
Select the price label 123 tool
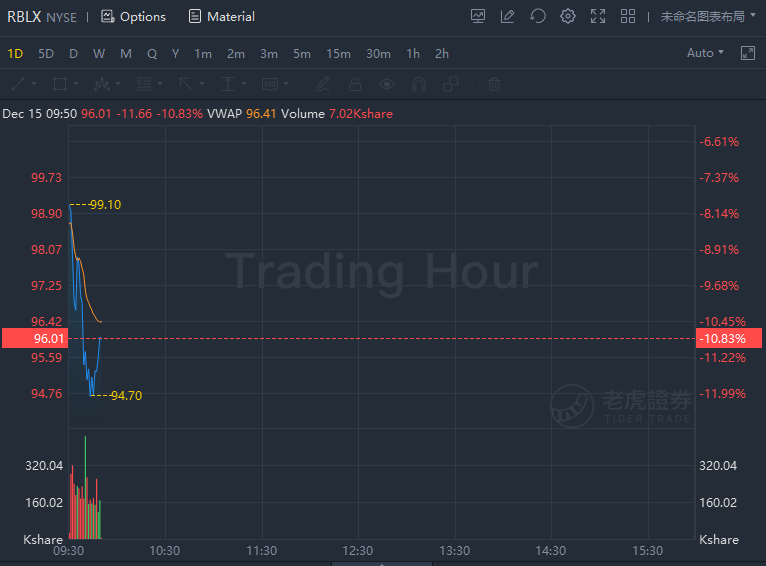tap(270, 84)
